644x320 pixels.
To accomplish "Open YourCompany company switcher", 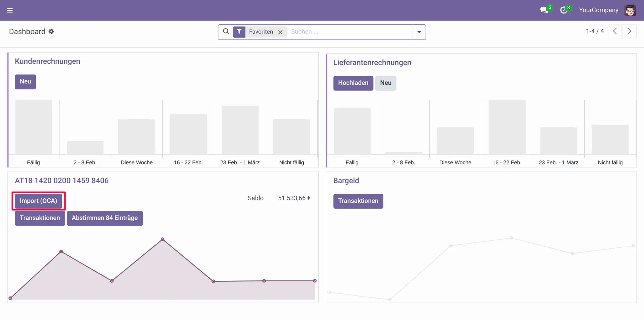I will click(x=598, y=10).
